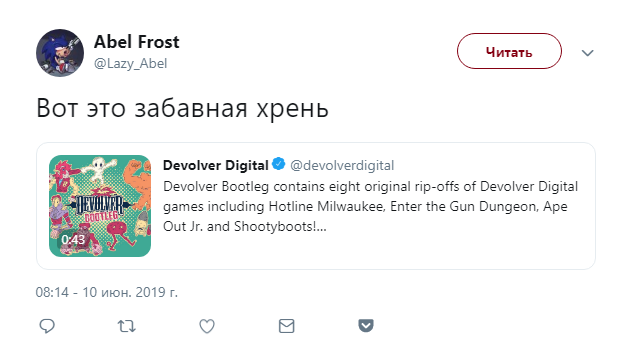Save tweet with the Pocket icon
Image resolution: width=632 pixels, height=361 pixels.
[x=366, y=326]
